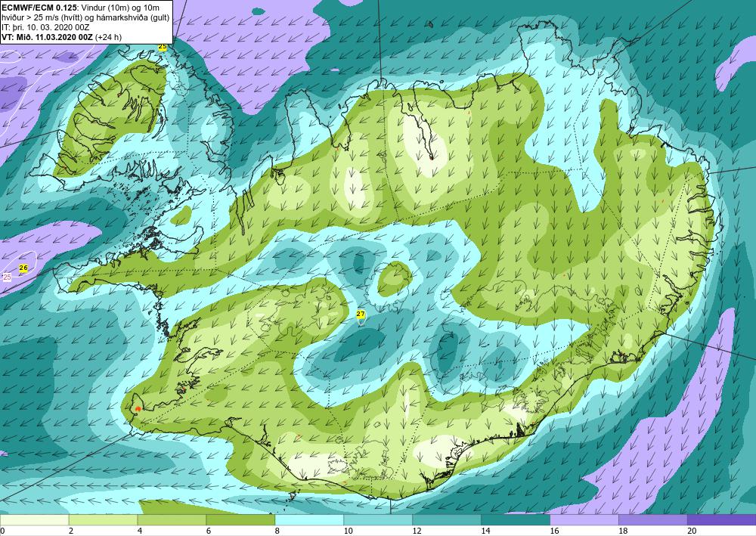Click the legend scale value 12
The height and width of the screenshot is (536, 756).
tap(417, 531)
